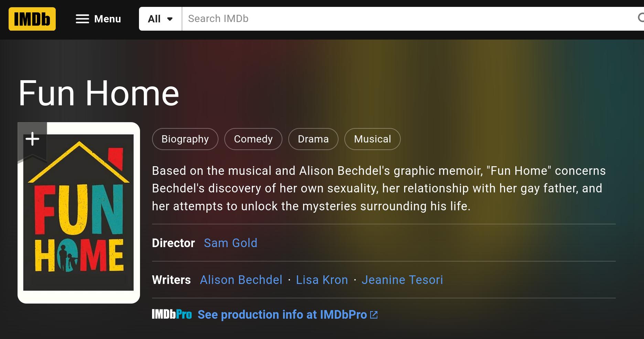The width and height of the screenshot is (644, 339).
Task: Open the hamburger Menu icon
Action: pyautogui.click(x=82, y=19)
